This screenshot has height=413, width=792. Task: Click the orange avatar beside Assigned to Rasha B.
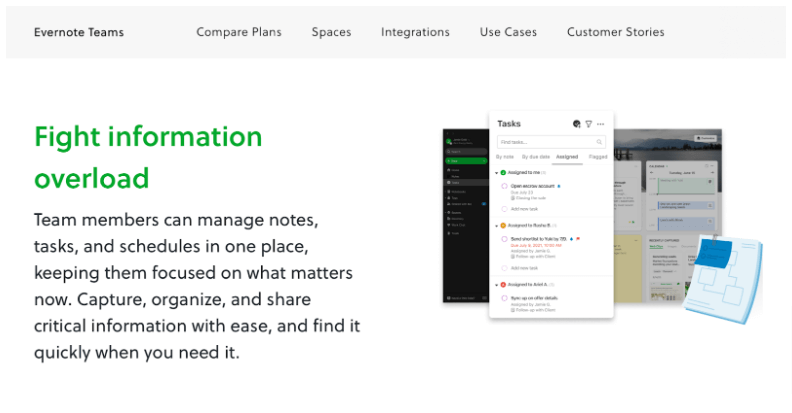(503, 226)
